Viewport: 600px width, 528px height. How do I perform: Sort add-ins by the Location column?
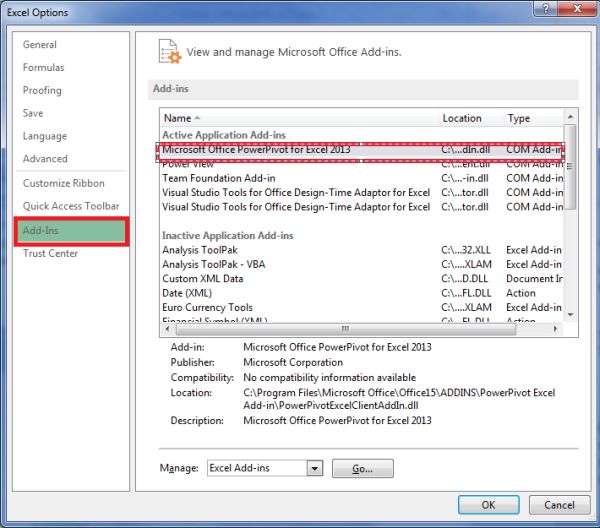coord(472,118)
